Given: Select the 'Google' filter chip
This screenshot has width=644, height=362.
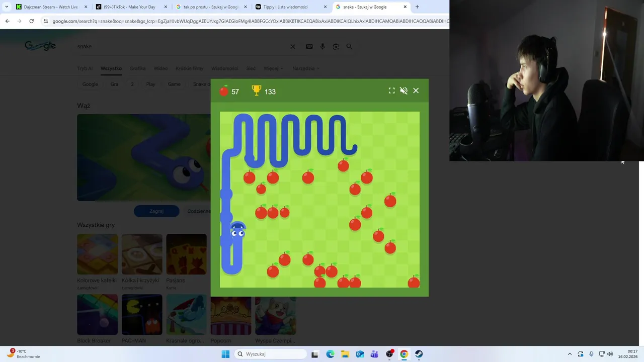Looking at the screenshot, I should pyautogui.click(x=90, y=84).
